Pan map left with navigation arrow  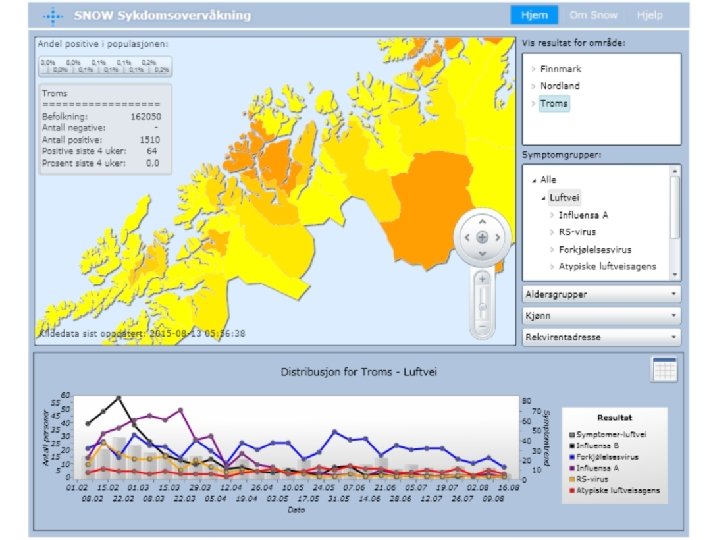pos(467,237)
